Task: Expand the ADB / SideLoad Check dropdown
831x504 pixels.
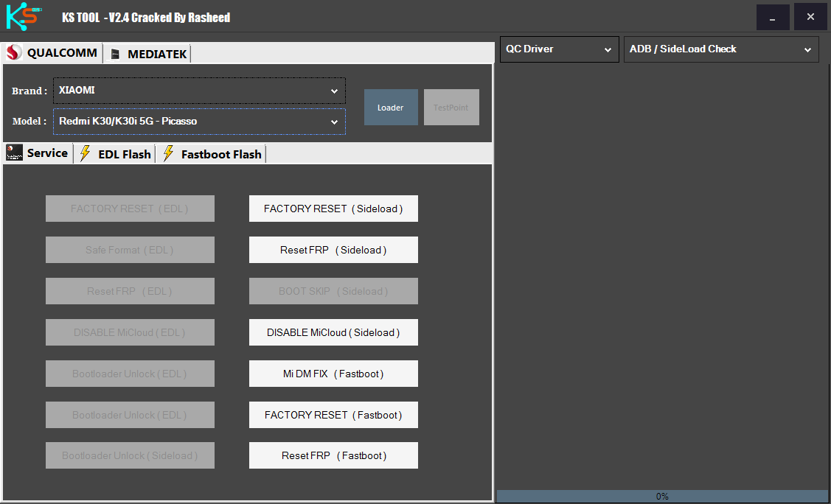Action: pos(721,49)
